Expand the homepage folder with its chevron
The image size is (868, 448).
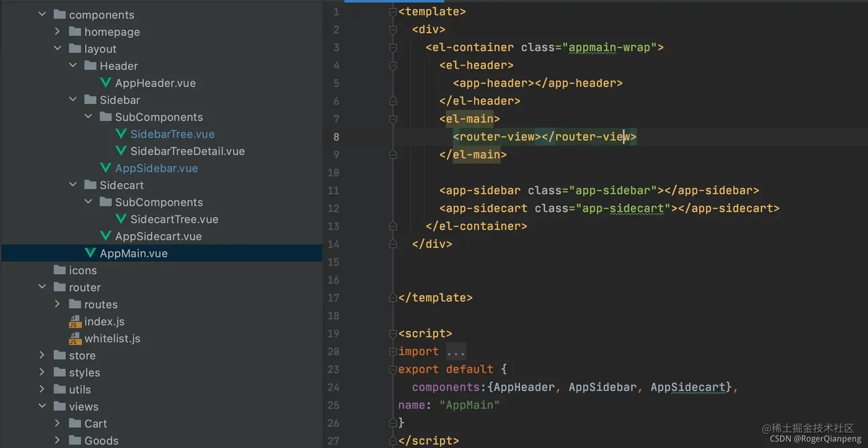57,32
